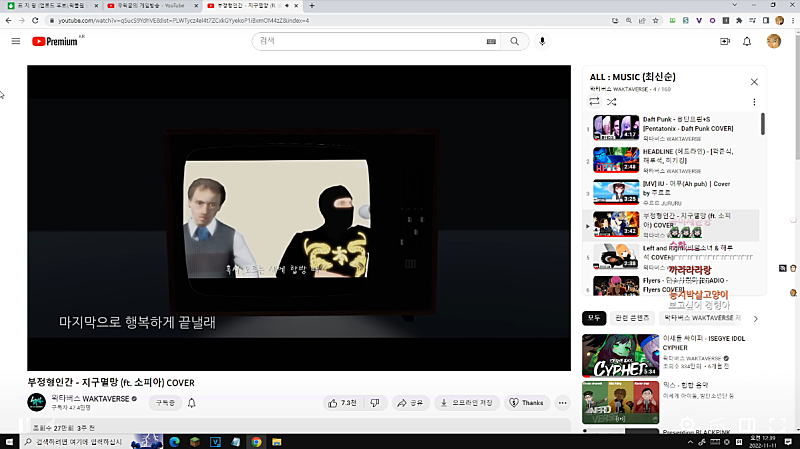Viewport: 800px width, 449px height.
Task: Select the 왁타버스 WAKTAVERSE filter chip
Action: 702,318
